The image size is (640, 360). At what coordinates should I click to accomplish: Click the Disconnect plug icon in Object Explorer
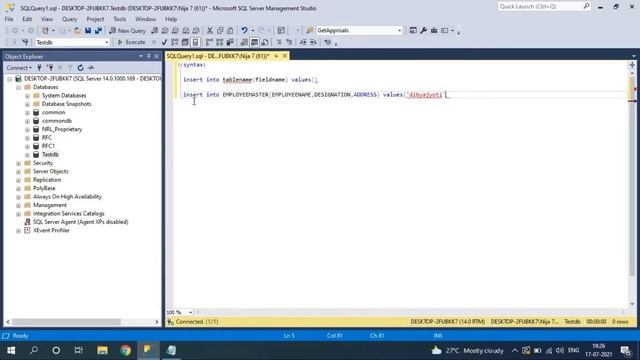pyautogui.click(x=50, y=68)
